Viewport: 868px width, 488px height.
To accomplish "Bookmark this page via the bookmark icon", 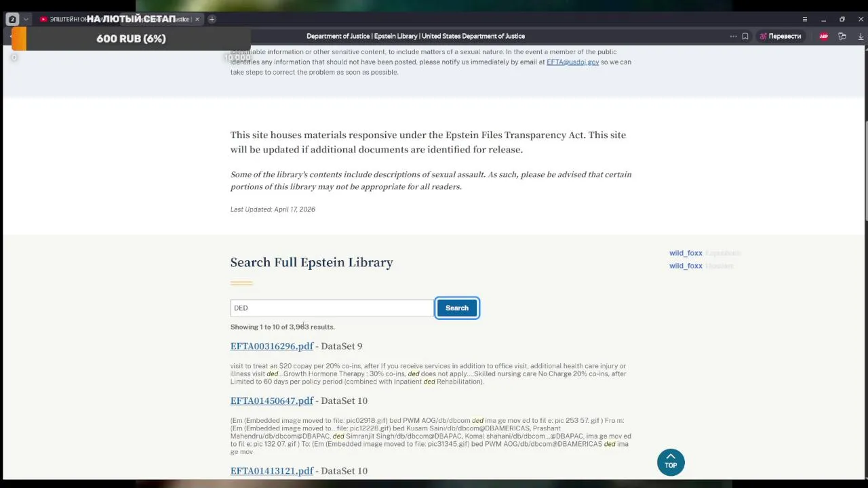I will [745, 37].
